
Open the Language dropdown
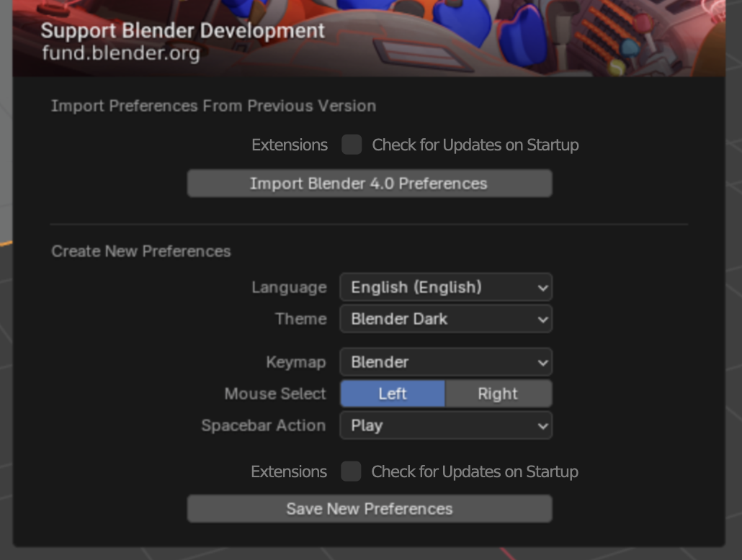(446, 287)
